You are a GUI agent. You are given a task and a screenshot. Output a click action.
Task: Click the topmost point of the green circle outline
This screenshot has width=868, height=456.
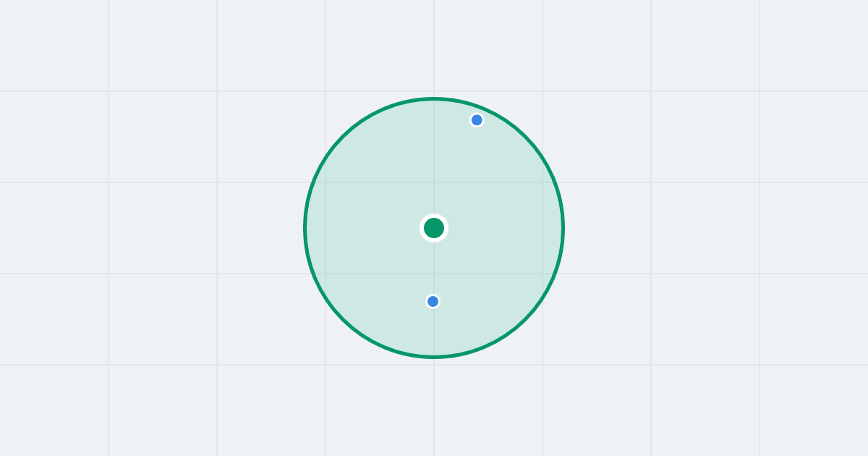pos(434,98)
